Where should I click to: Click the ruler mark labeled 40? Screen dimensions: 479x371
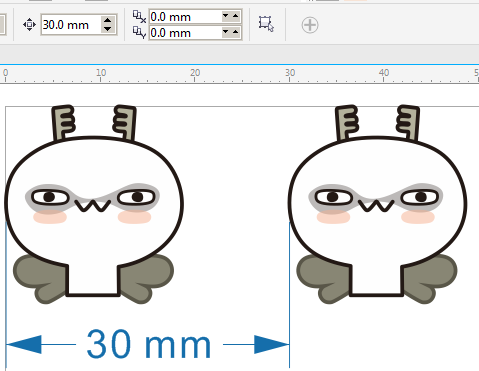pos(384,73)
